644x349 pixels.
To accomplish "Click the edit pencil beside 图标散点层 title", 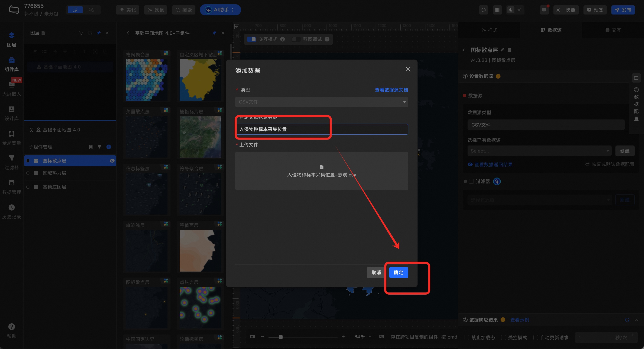I will coord(502,50).
